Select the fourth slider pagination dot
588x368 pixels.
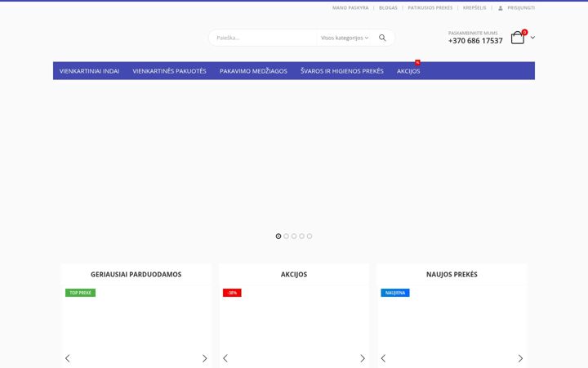(x=301, y=236)
